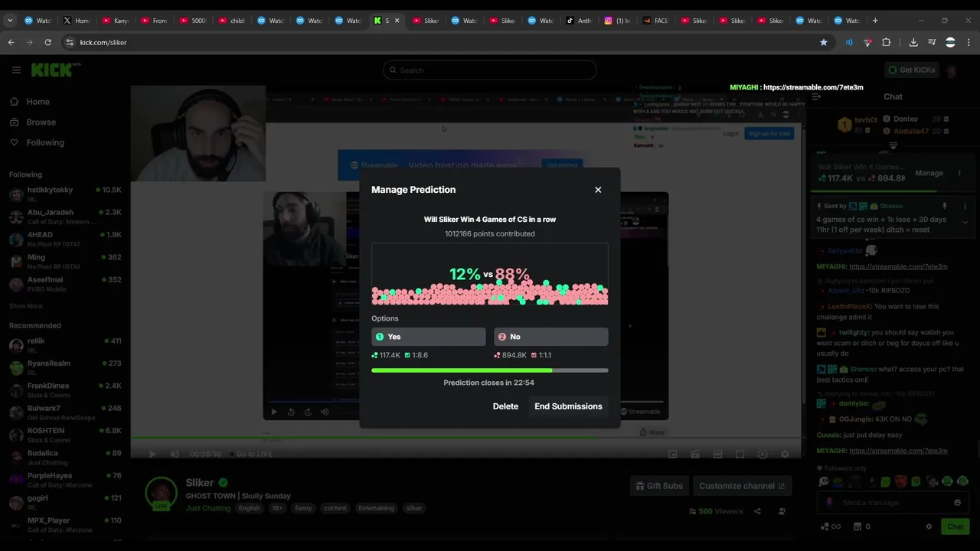
Task: Mute the stream player volume
Action: 175,454
